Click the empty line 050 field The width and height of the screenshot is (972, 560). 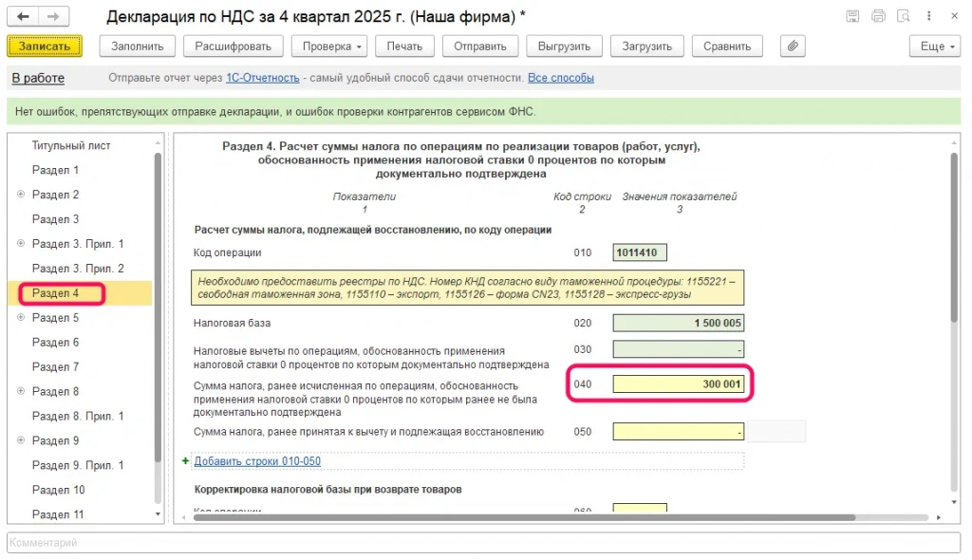click(678, 432)
